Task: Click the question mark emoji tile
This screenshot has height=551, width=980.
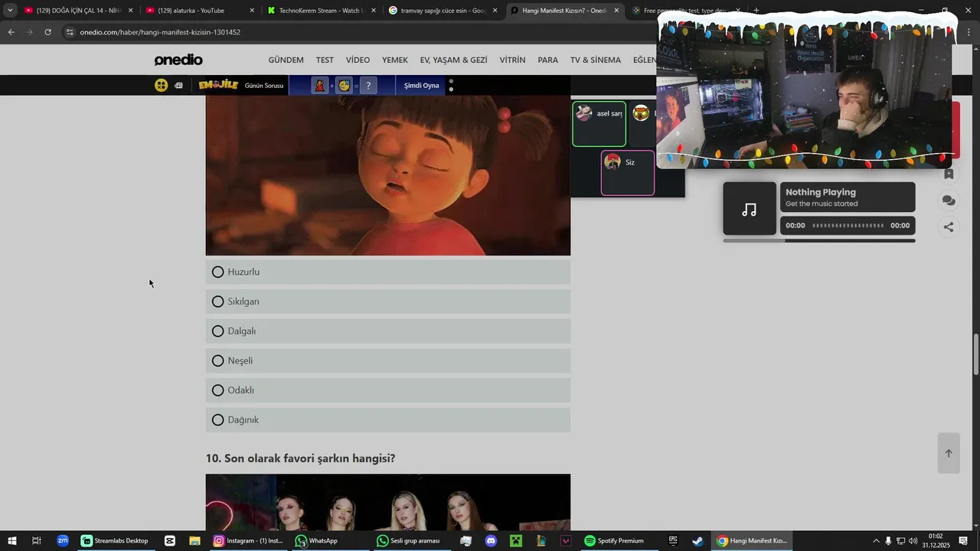Action: pos(368,86)
